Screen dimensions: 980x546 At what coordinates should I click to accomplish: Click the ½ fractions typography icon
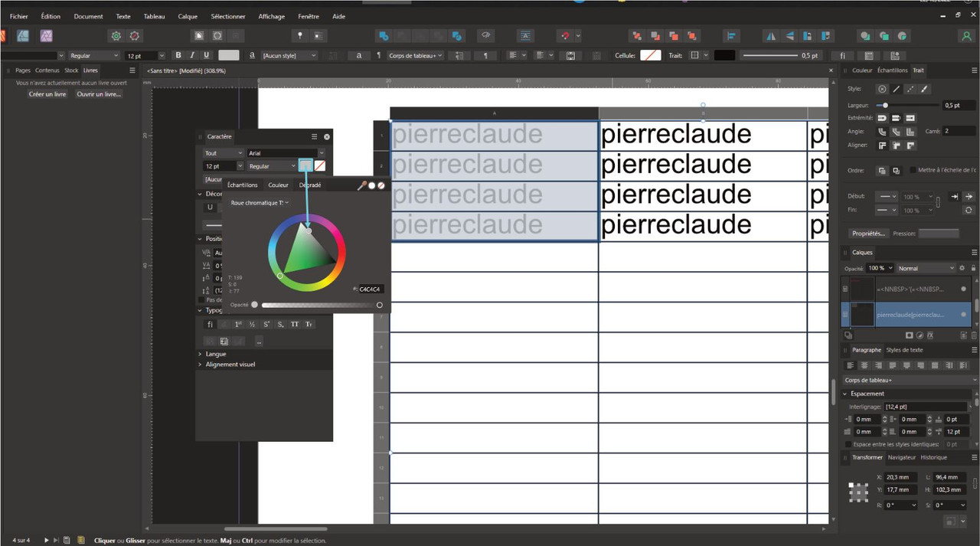(252, 325)
